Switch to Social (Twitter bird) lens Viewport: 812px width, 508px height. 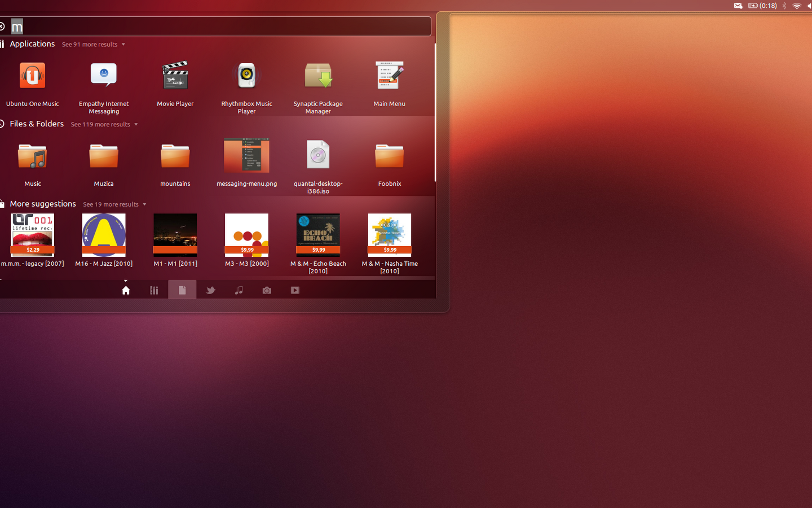[x=210, y=290]
